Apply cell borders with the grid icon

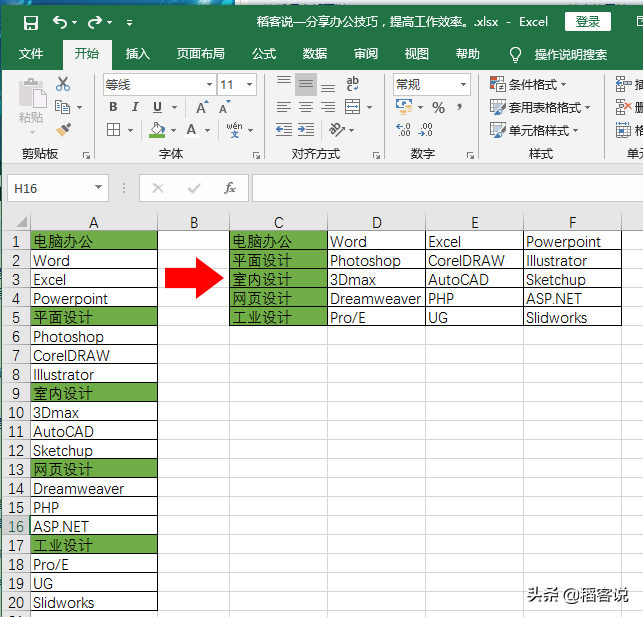click(x=114, y=130)
